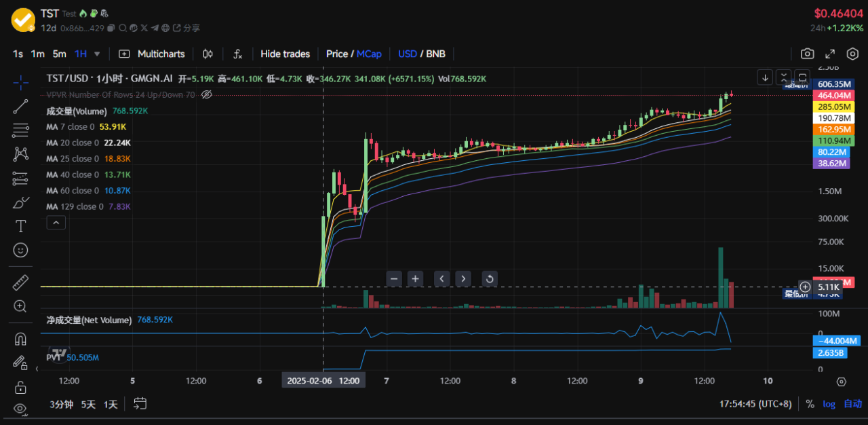Select the trend line drawing tool

pos(20,106)
